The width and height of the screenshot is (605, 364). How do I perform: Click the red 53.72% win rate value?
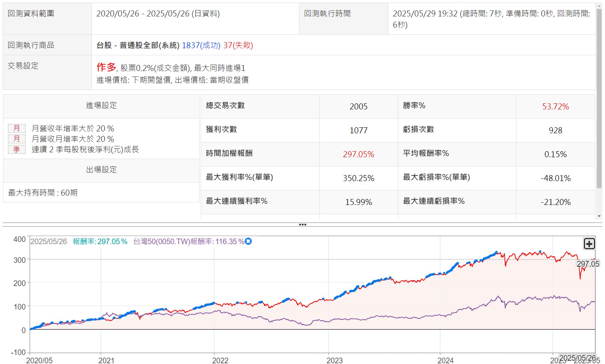point(555,107)
